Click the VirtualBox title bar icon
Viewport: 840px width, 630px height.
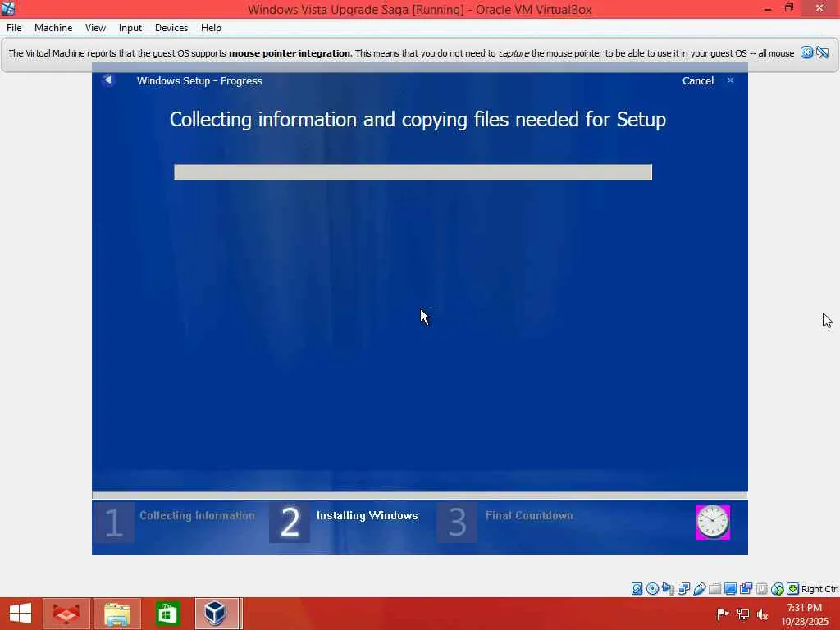[8, 8]
